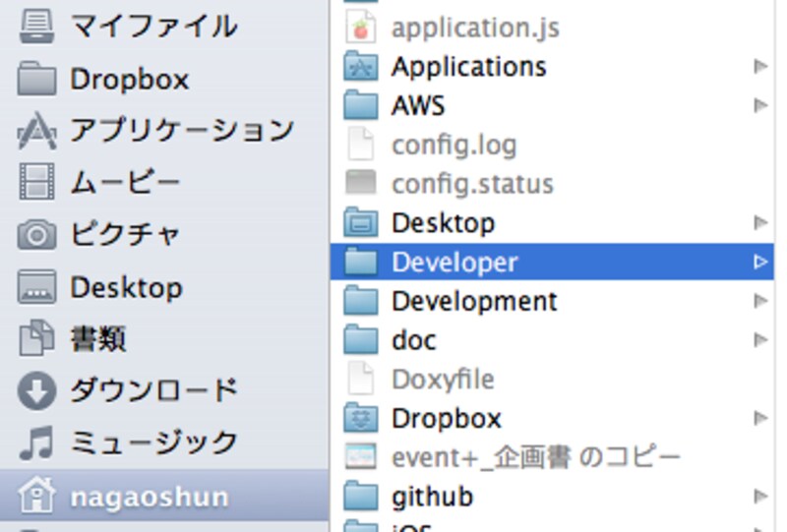Click the ダウンロード arrow icon

click(x=36, y=391)
